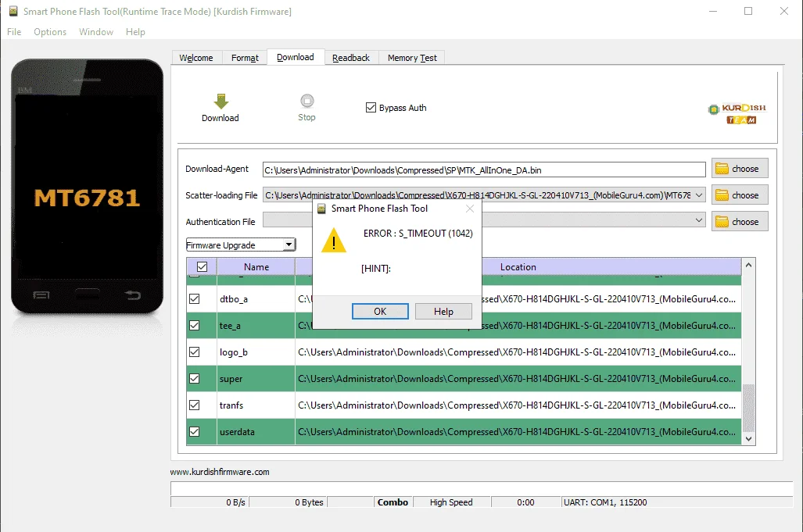Viewport: 803px width, 532px height.
Task: Click the Scatter-loading File choose button label
Action: pyautogui.click(x=745, y=195)
